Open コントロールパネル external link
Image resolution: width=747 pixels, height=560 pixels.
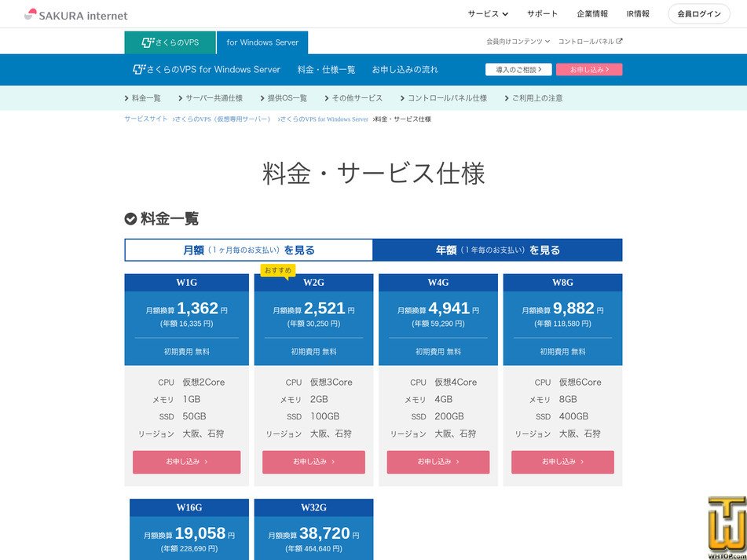click(590, 42)
